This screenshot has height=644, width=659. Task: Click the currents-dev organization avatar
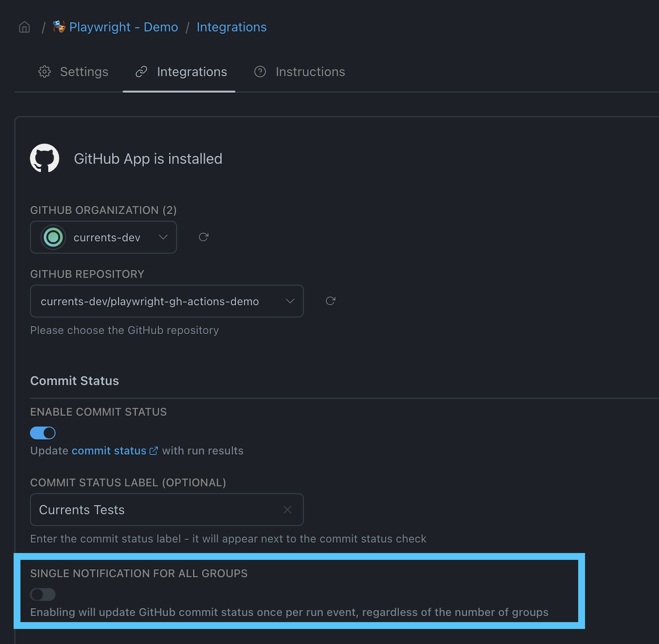pyautogui.click(x=53, y=237)
